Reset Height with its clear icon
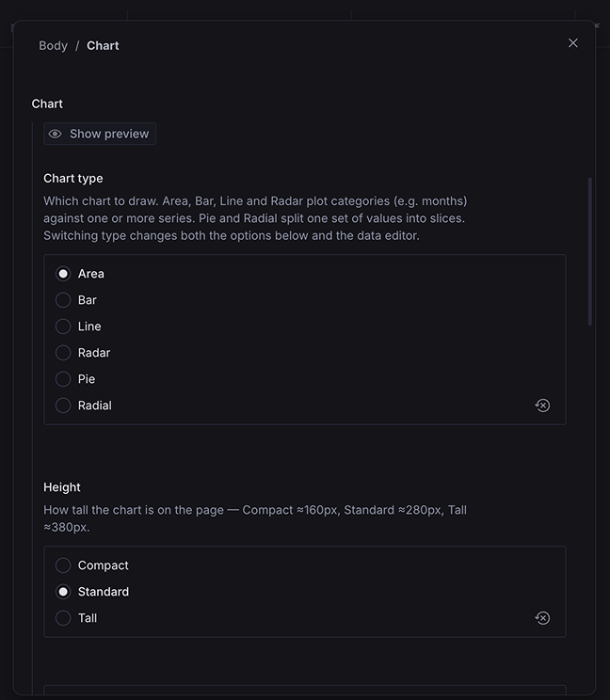The width and height of the screenshot is (610, 700). point(542,618)
